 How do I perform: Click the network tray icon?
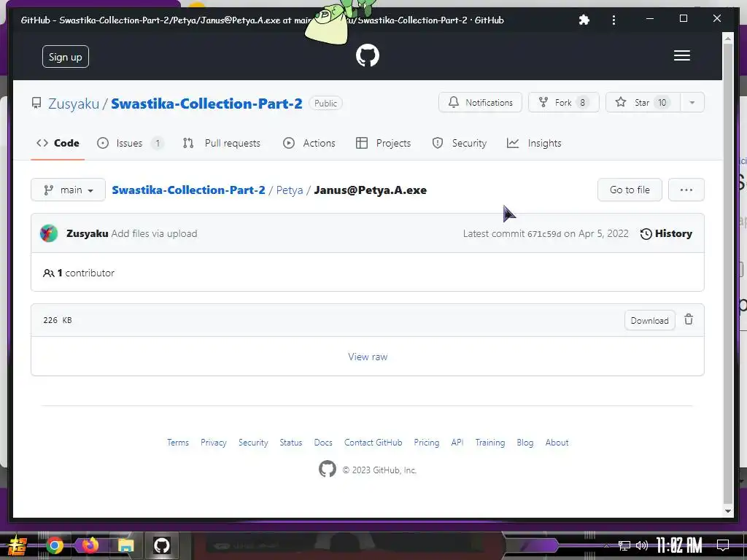click(624, 545)
